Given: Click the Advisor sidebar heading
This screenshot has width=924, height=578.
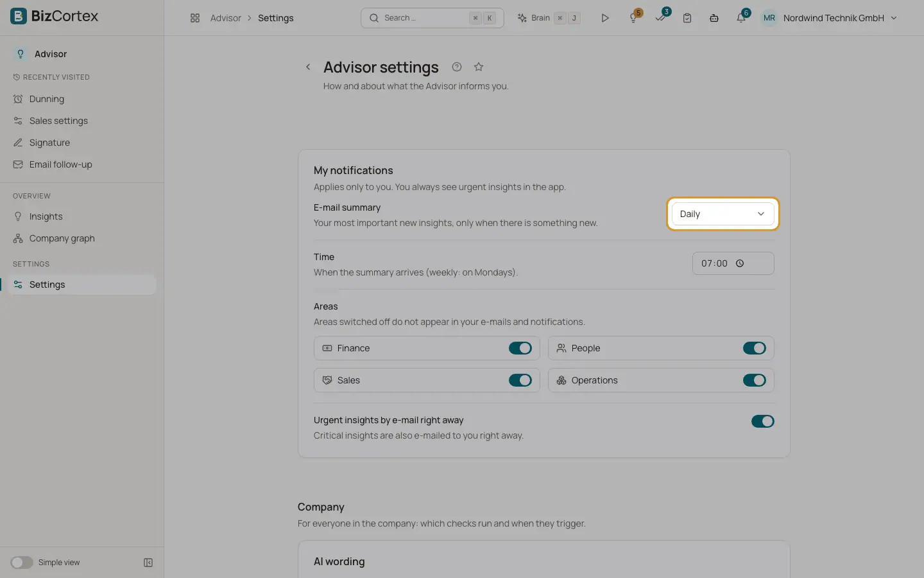Looking at the screenshot, I should pyautogui.click(x=51, y=54).
